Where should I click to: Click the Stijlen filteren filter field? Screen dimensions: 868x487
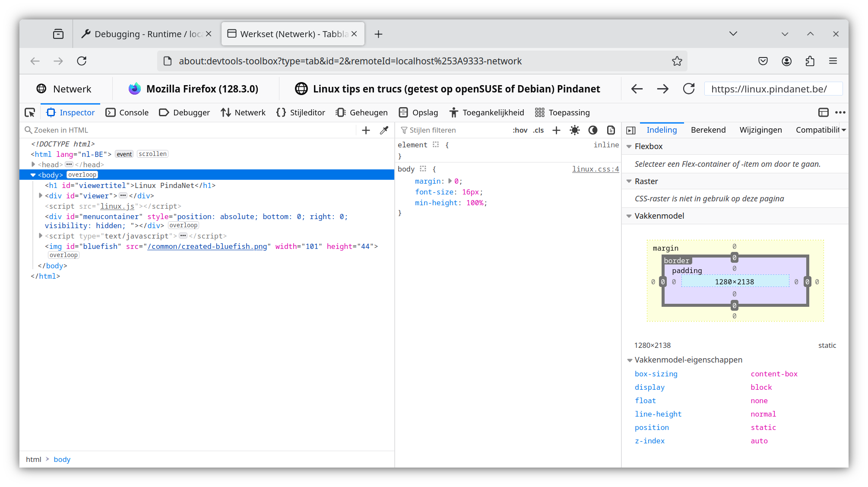453,130
